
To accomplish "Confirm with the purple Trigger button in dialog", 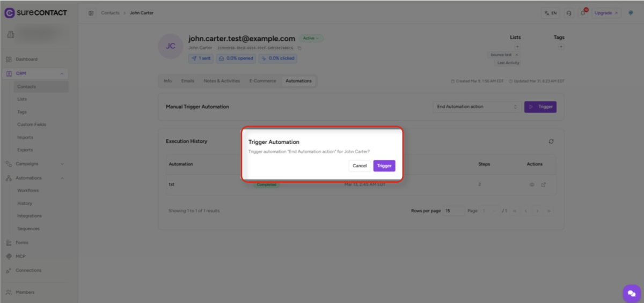I will pos(384,166).
